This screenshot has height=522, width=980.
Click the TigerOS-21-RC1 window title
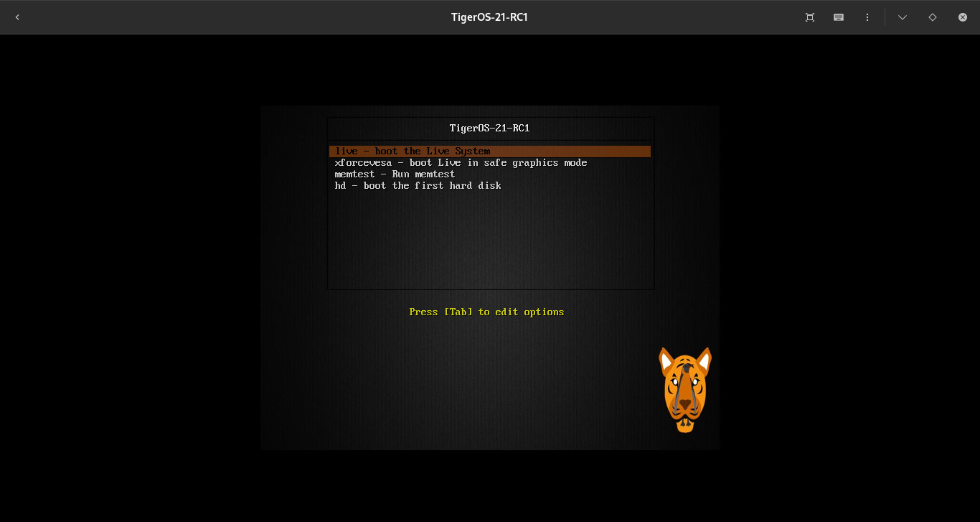[490, 17]
